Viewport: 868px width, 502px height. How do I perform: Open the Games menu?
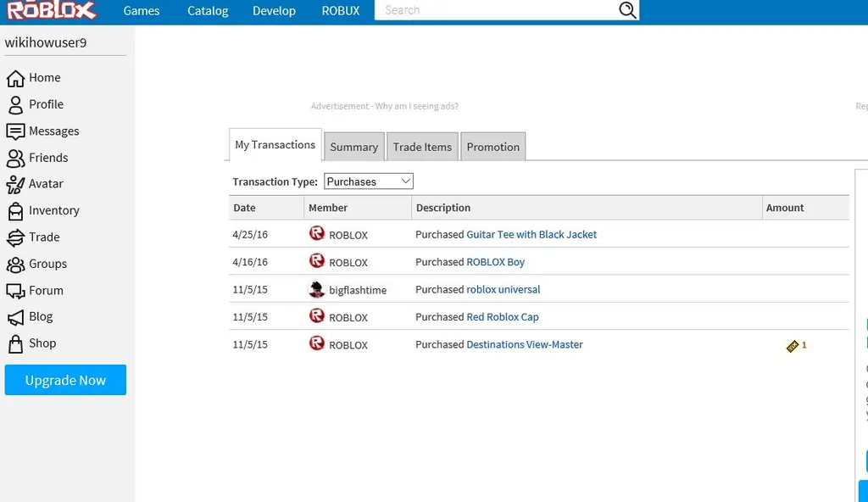[x=142, y=10]
